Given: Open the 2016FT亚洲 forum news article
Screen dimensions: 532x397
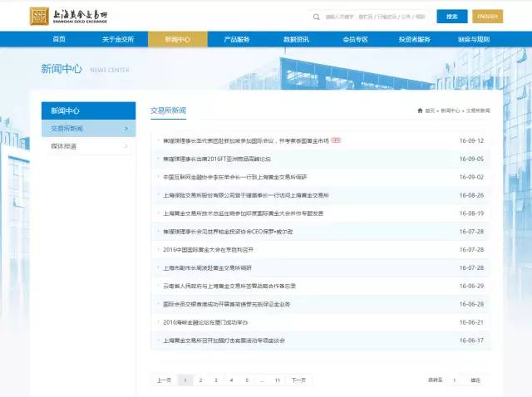Looking at the screenshot, I should (217, 159).
